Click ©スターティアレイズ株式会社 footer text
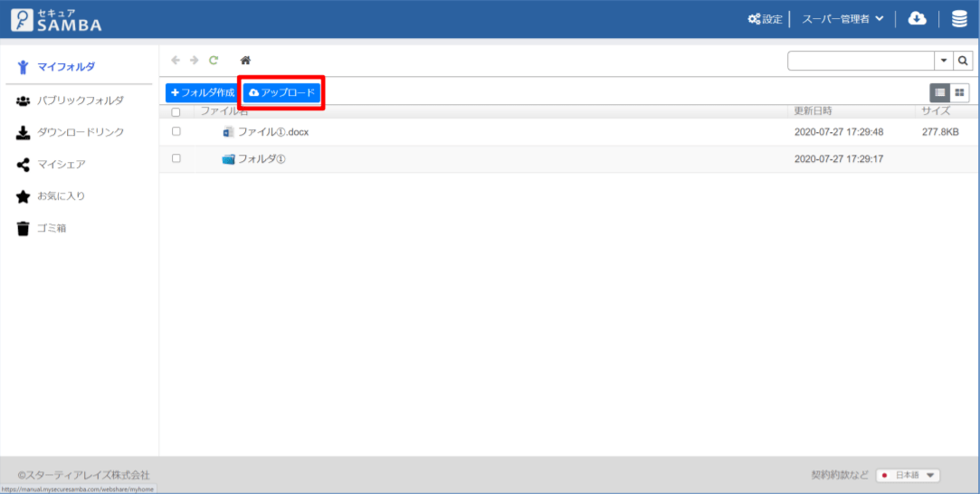 (x=84, y=475)
